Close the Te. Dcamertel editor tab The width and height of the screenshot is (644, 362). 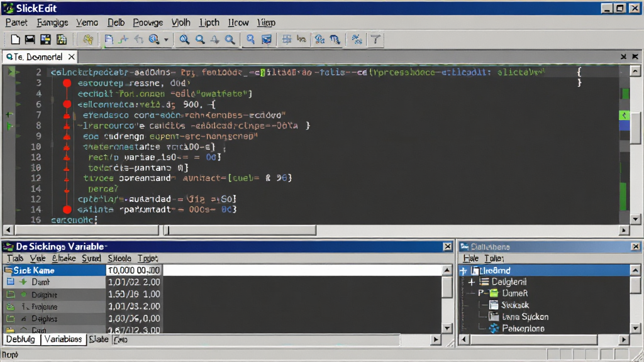point(72,57)
